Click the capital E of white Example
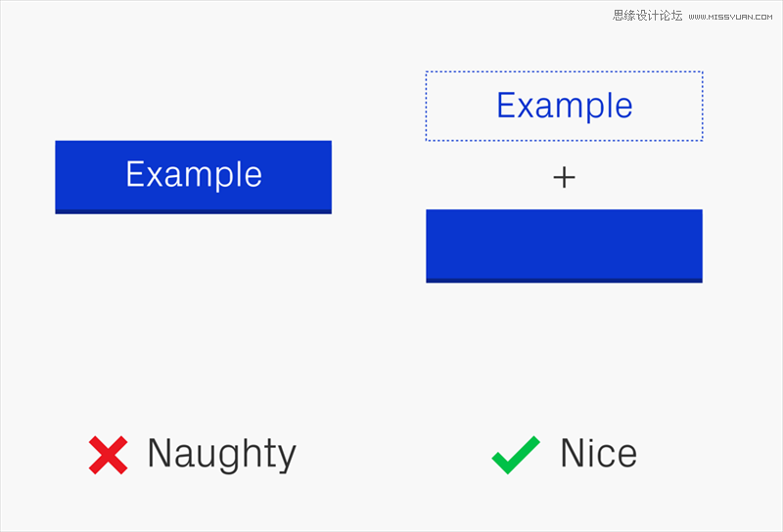 pyautogui.click(x=135, y=174)
